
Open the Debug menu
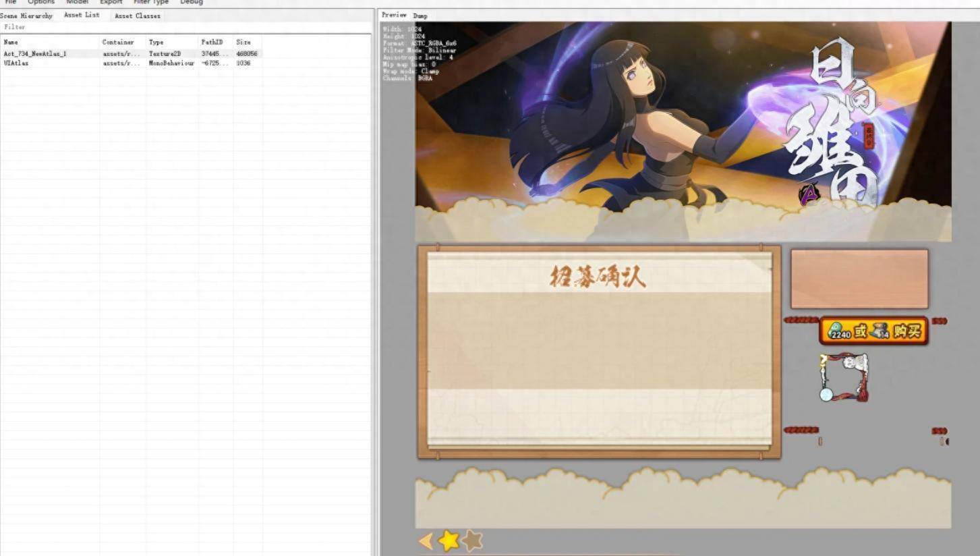tap(192, 3)
